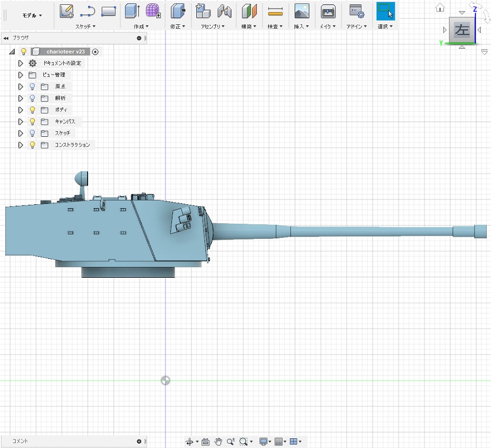
Task: Open the モデル workspace dropdown
Action: point(32,16)
